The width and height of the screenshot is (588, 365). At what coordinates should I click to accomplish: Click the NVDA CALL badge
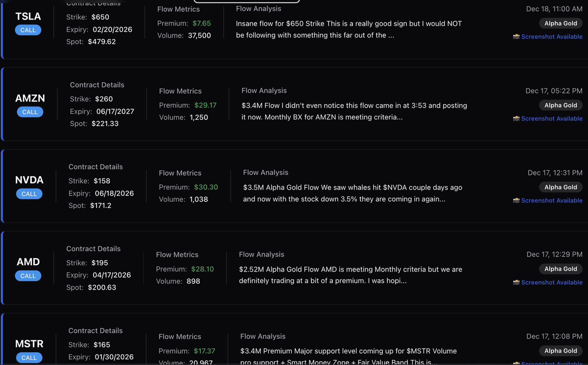29,194
